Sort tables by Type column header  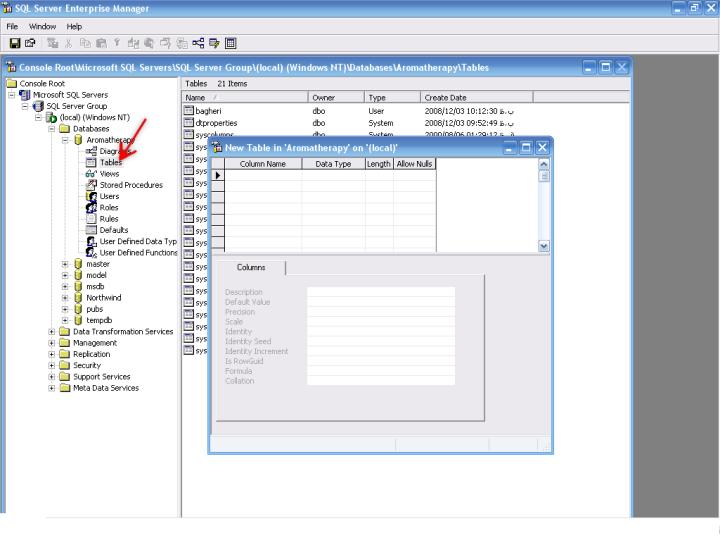tap(393, 97)
